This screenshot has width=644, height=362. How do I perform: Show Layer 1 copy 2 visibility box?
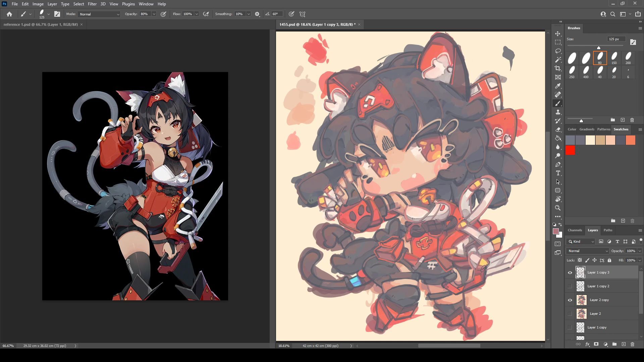(570, 286)
